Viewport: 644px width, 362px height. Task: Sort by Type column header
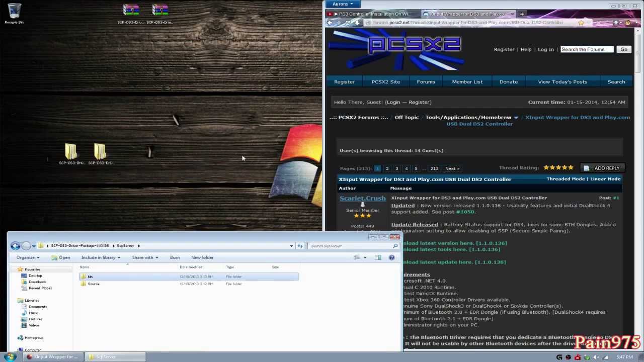click(230, 267)
